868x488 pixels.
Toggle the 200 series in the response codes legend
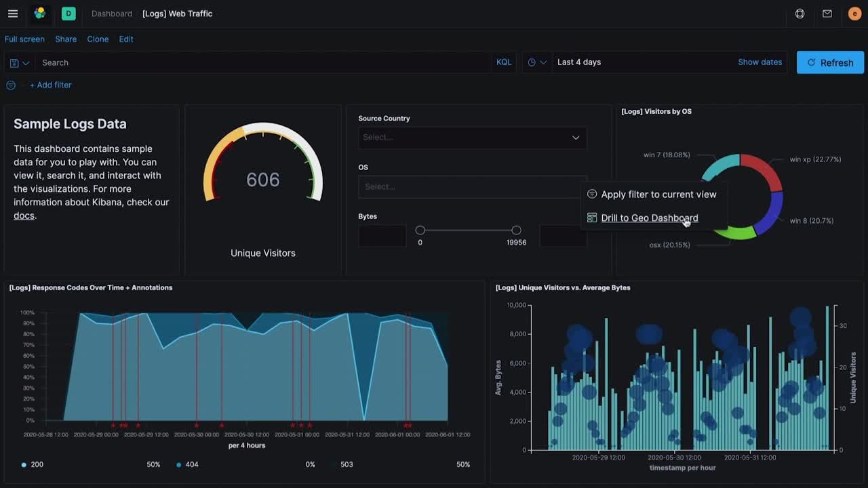click(28, 464)
